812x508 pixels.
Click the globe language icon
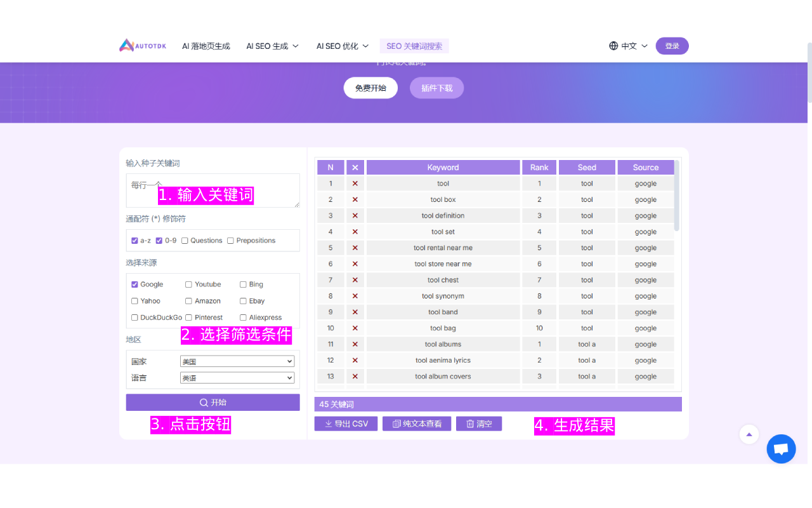tap(613, 46)
